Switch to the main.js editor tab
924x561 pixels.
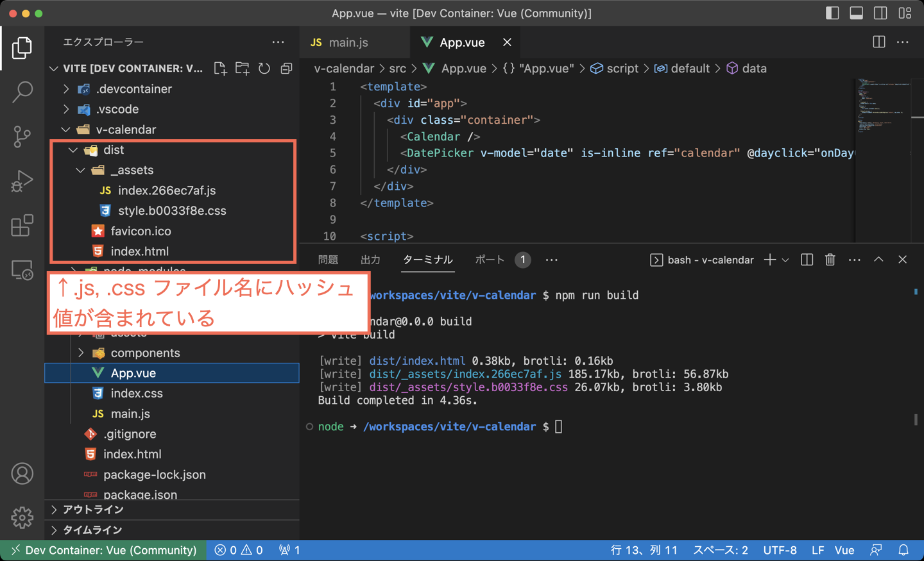click(355, 42)
